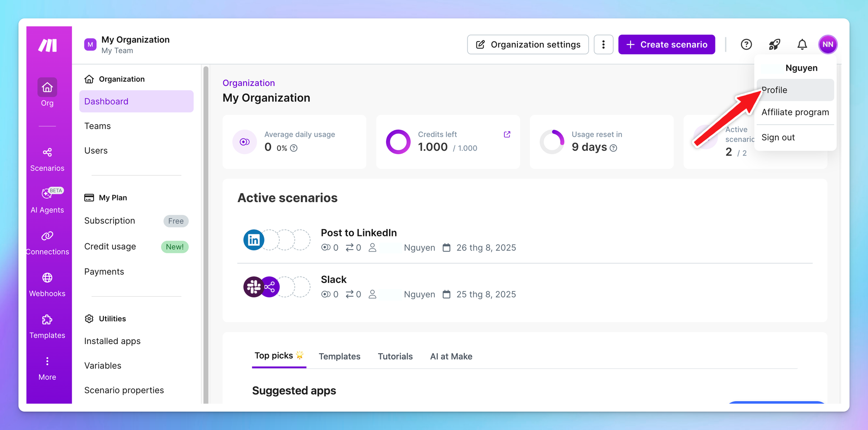Viewport: 868px width, 430px height.
Task: Open Payments page
Action: [x=104, y=272]
